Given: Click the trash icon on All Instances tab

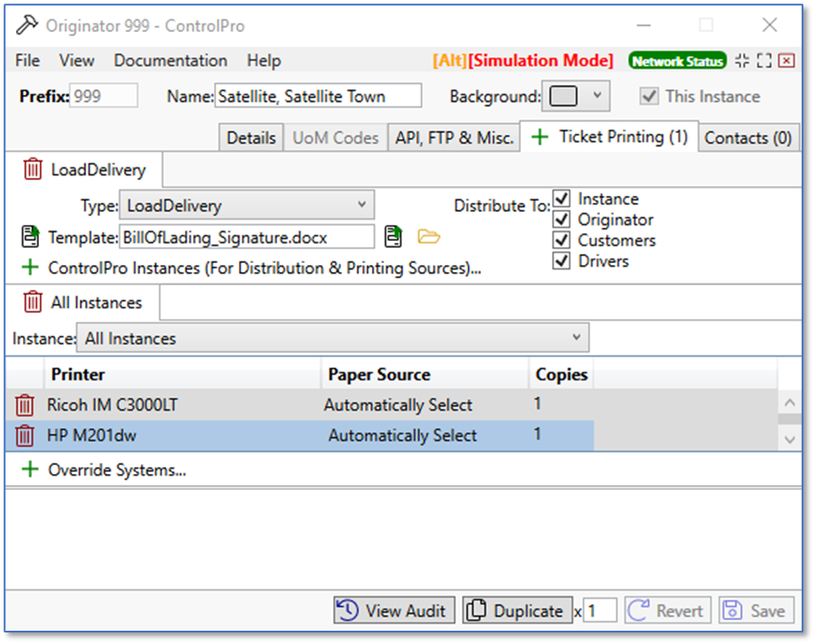Looking at the screenshot, I should coord(32,302).
